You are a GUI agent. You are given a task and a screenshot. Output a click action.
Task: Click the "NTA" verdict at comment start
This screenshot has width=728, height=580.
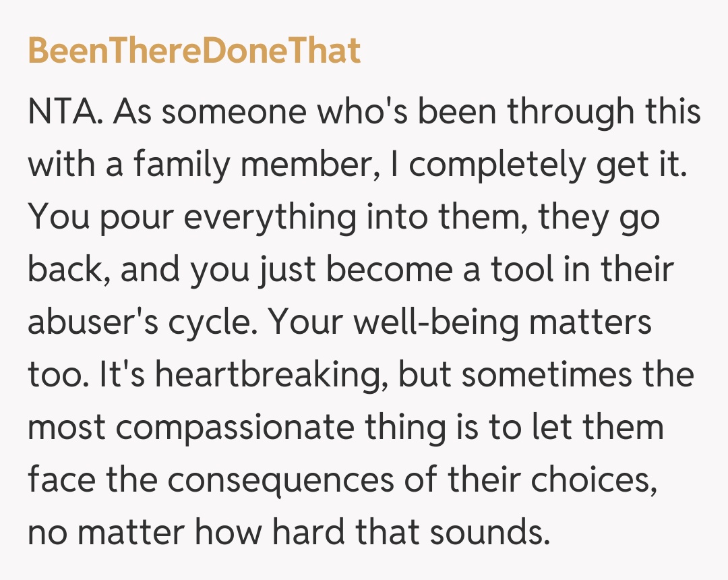pos(63,112)
